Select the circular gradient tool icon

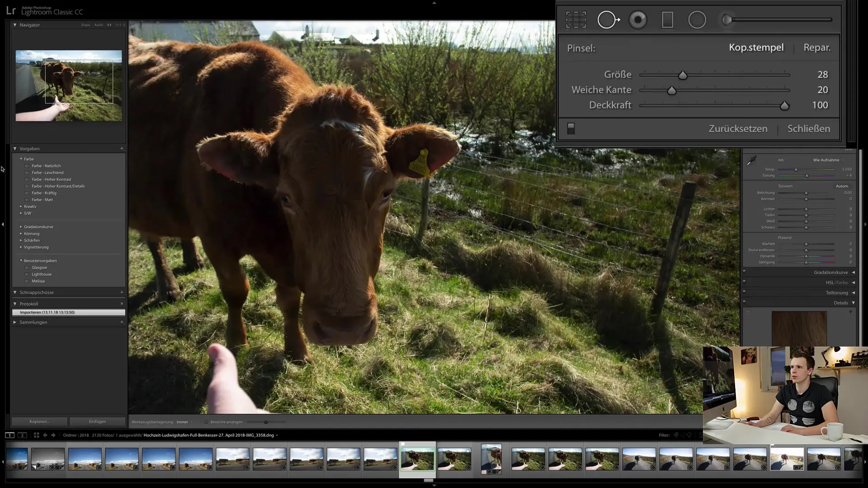pyautogui.click(x=698, y=20)
